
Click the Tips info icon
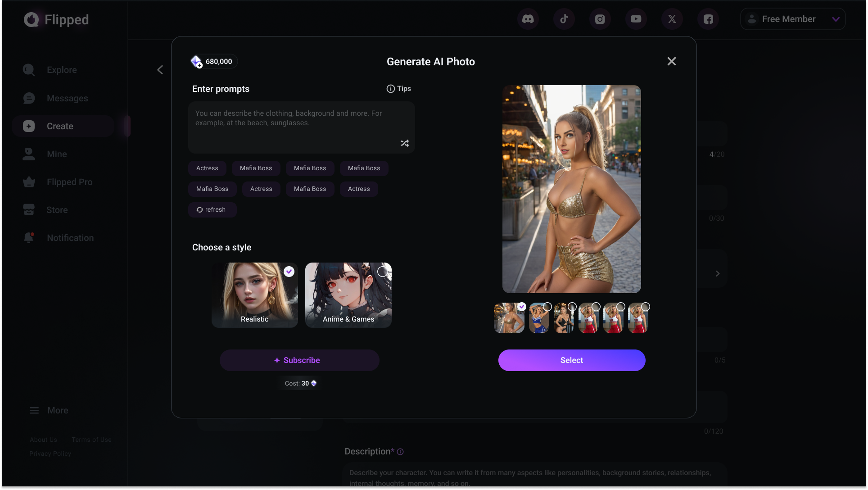tap(391, 89)
